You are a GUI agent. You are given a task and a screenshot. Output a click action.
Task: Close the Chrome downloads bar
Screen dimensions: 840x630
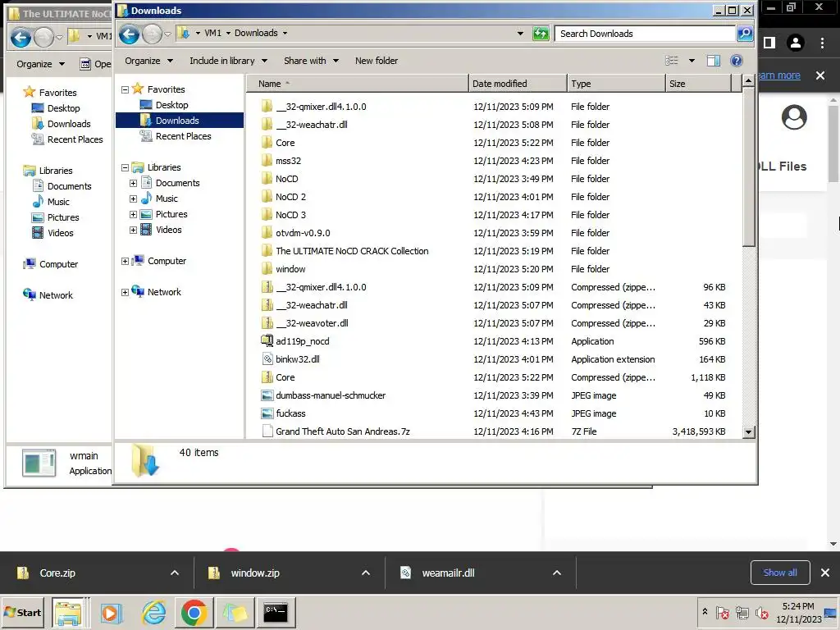825,573
